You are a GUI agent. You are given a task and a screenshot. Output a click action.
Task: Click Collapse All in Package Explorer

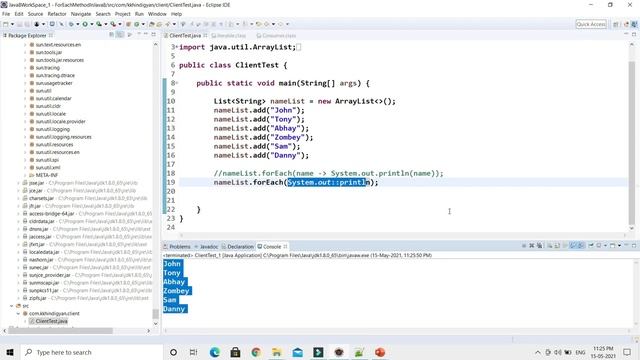pyautogui.click(x=111, y=35)
